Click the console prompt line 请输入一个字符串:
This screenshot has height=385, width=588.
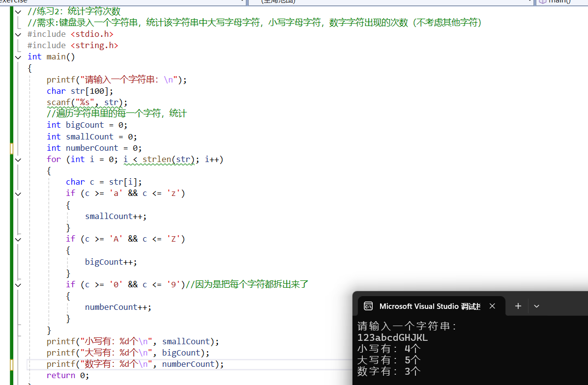pyautogui.click(x=407, y=326)
